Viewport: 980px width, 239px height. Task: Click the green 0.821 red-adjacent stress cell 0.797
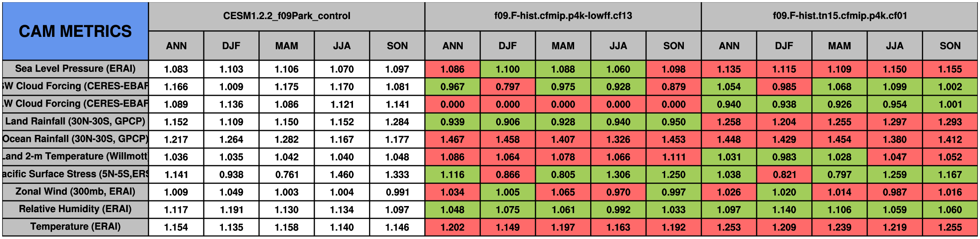(839, 174)
